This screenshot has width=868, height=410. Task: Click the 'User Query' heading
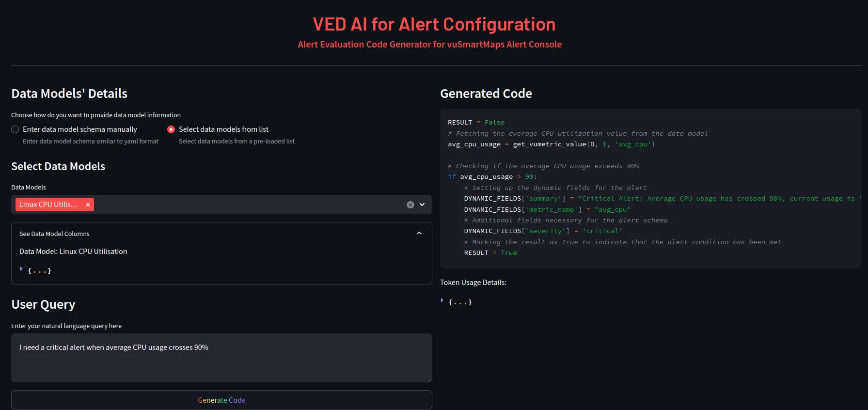(43, 304)
